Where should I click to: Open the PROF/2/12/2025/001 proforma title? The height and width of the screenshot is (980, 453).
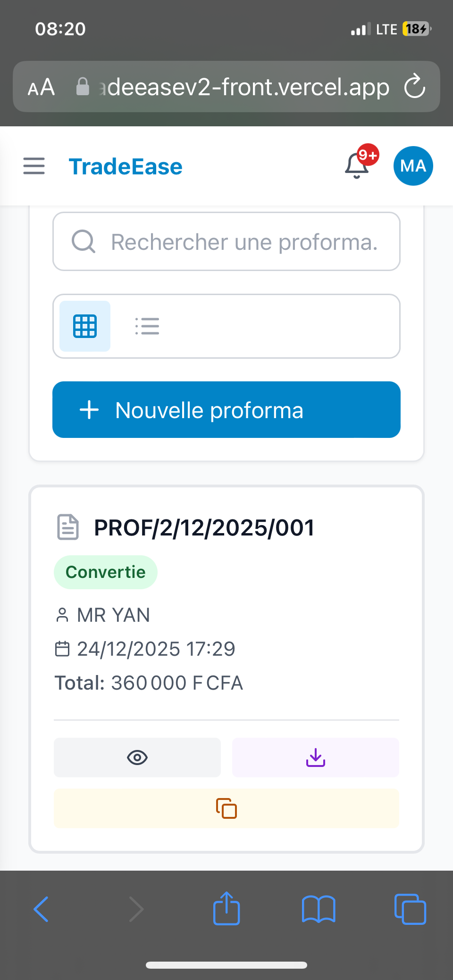click(x=204, y=527)
